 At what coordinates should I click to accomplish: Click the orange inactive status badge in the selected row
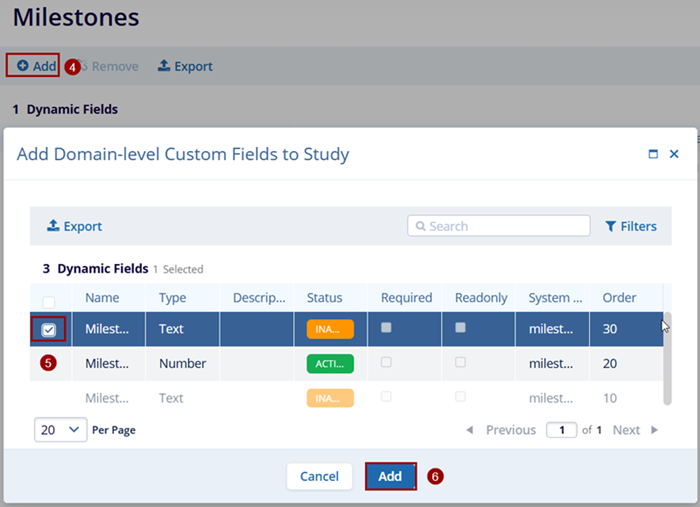coord(330,330)
